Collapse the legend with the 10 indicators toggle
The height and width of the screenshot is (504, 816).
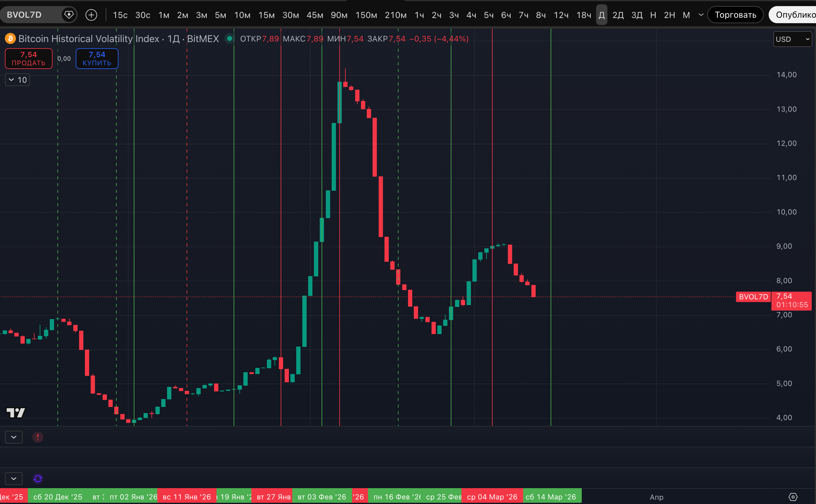tap(17, 80)
